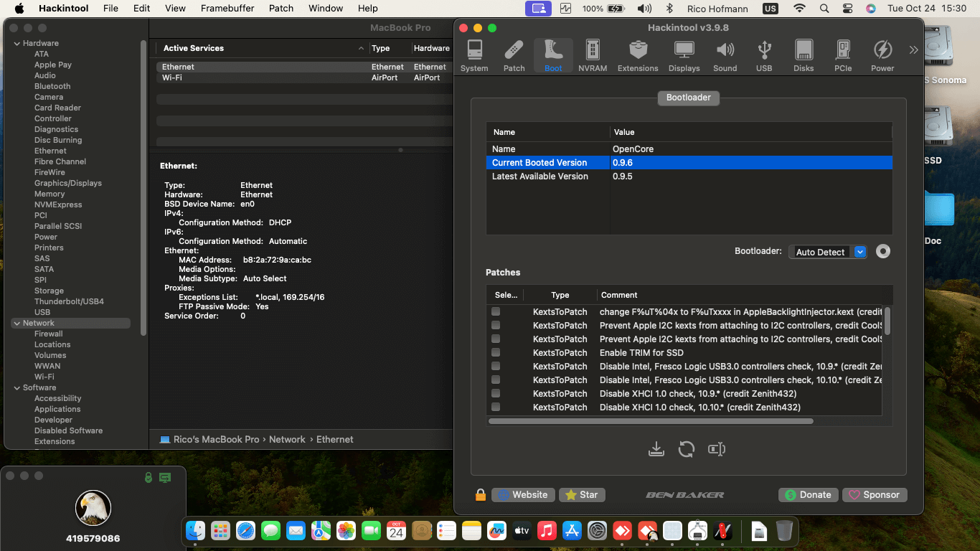The image size is (980, 551).
Task: Enable Disable XHCI 1.0 check 10.9 patch
Action: (496, 394)
